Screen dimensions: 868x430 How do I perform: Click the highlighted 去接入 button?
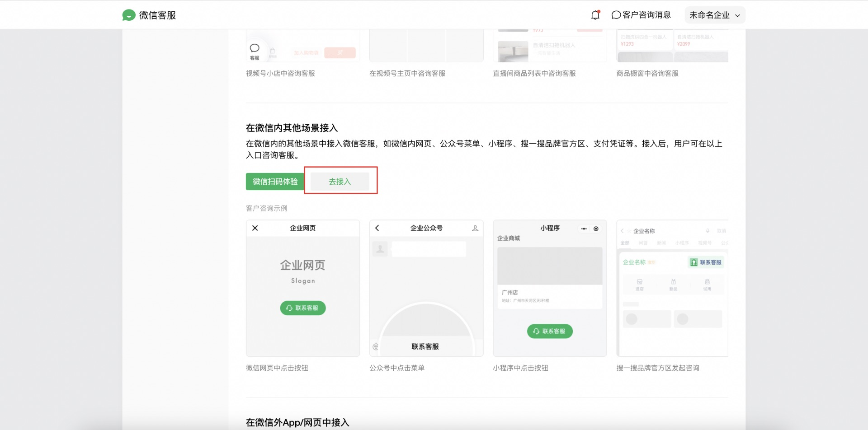click(x=341, y=181)
